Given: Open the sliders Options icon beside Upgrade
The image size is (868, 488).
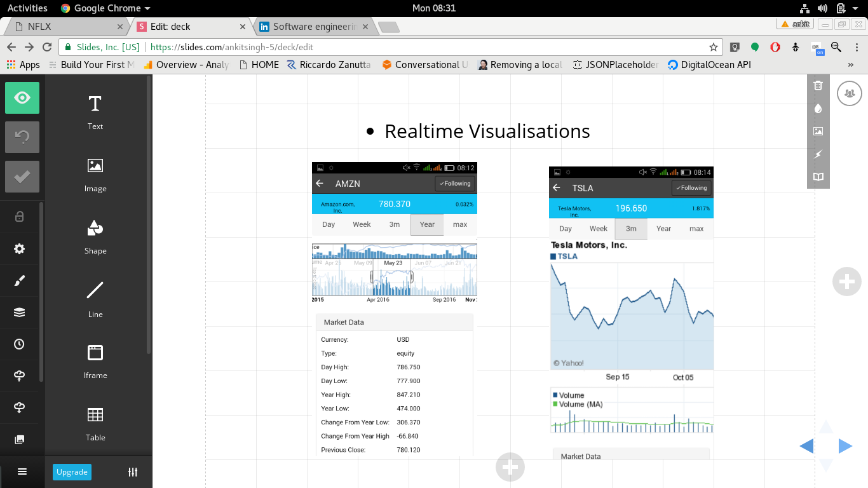Looking at the screenshot, I should click(x=133, y=472).
